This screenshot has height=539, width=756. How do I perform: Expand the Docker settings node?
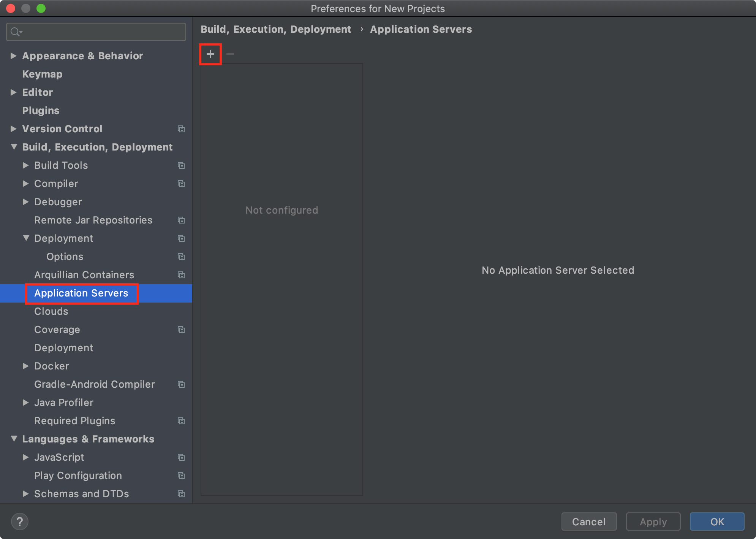point(26,366)
